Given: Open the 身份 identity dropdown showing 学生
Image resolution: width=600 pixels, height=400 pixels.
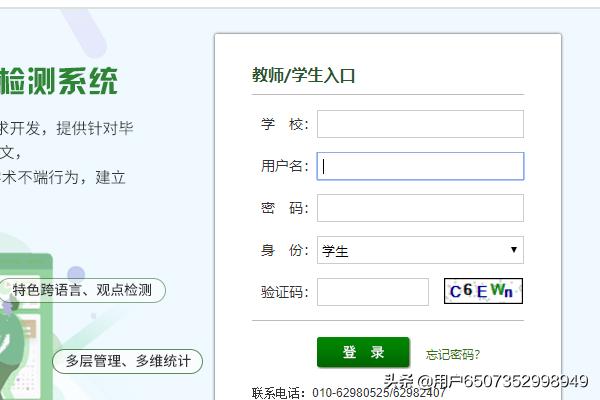Looking at the screenshot, I should (420, 250).
